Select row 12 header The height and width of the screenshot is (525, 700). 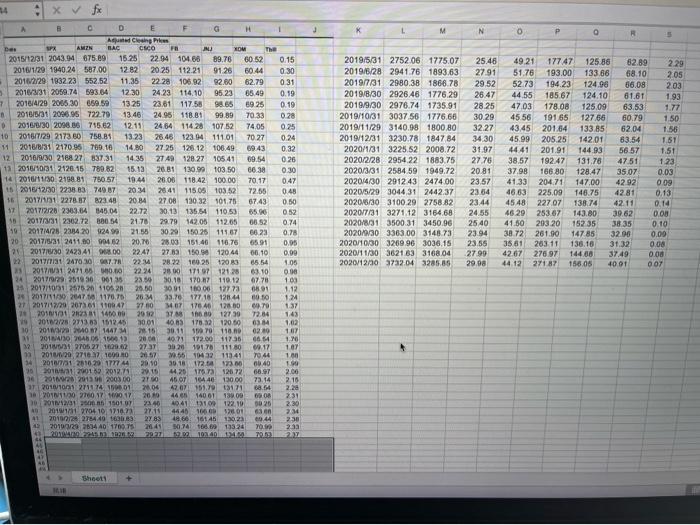pos(6,158)
